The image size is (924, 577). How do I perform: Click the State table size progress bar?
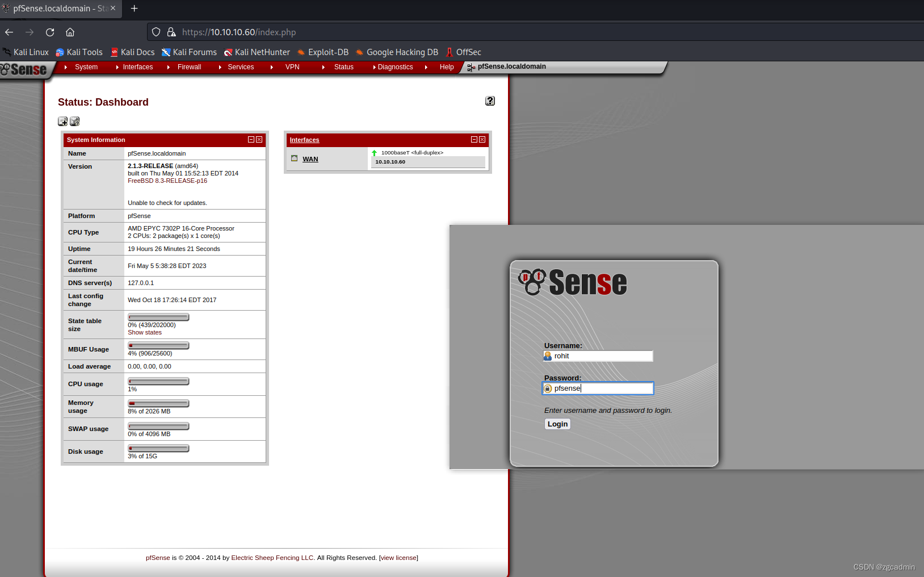point(158,317)
